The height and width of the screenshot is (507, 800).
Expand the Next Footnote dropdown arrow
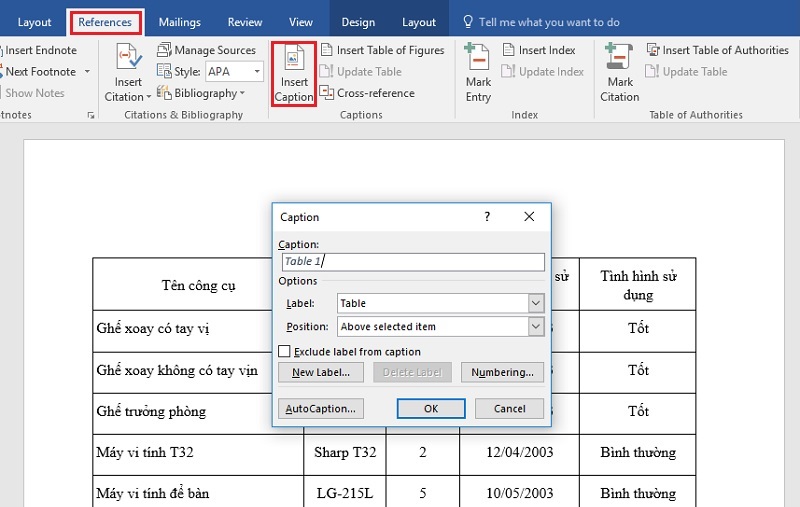click(87, 71)
